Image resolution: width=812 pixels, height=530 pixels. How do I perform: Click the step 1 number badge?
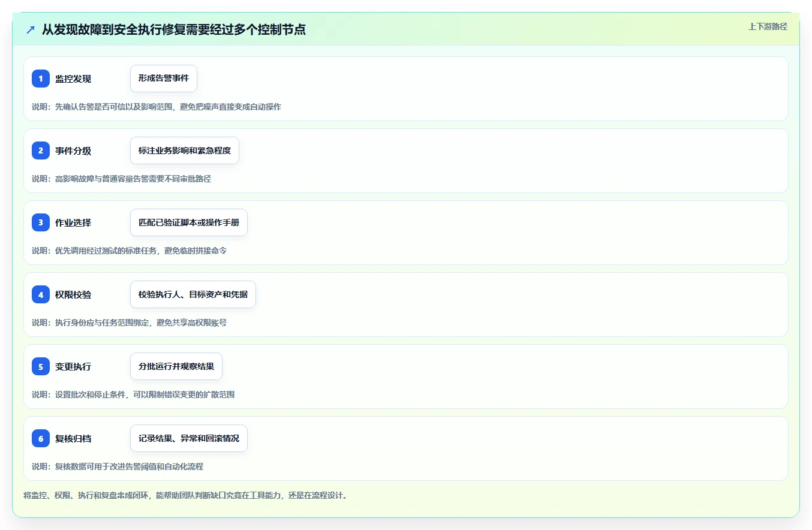point(41,79)
